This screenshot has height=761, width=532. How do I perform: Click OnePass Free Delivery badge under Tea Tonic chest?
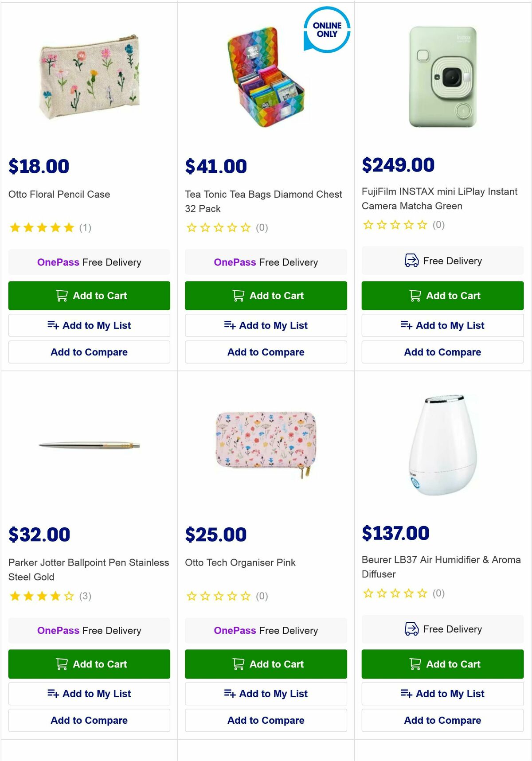(266, 262)
